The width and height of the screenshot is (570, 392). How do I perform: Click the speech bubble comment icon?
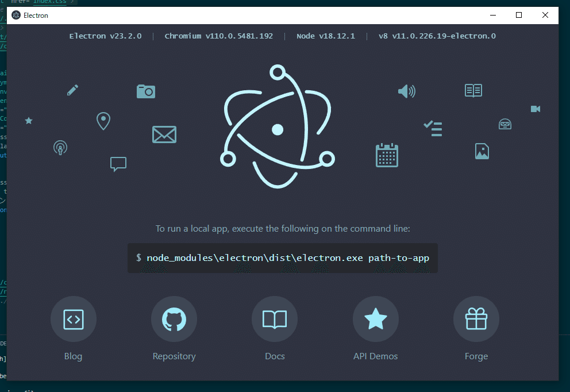[x=118, y=164]
